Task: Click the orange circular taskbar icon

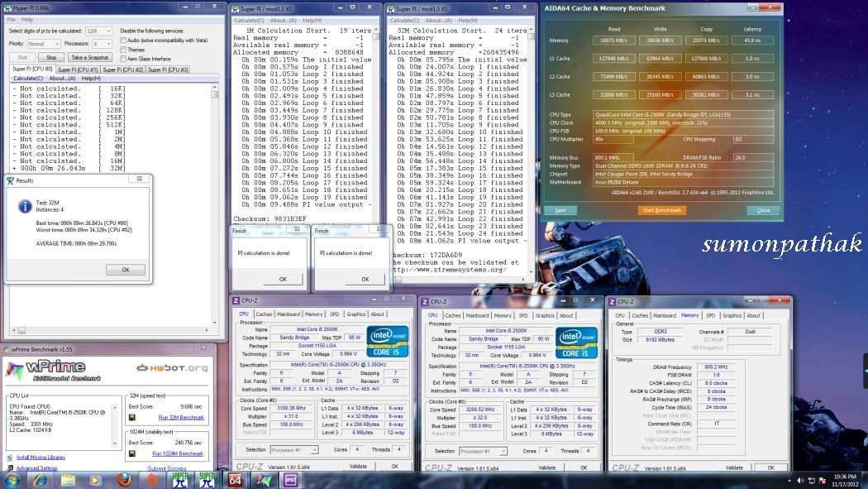Action: 151,480
